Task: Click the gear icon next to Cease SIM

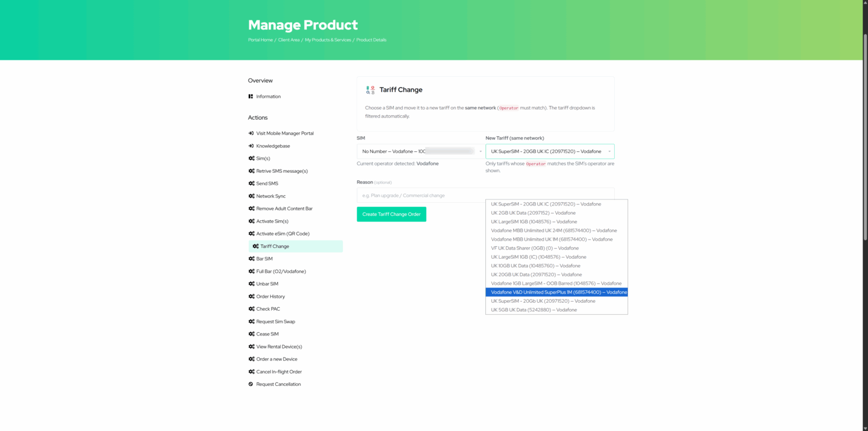Action: click(x=251, y=333)
